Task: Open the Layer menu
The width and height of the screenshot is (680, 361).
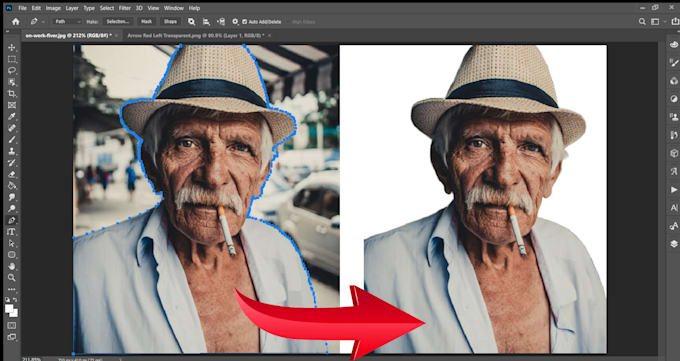Action: (x=72, y=8)
